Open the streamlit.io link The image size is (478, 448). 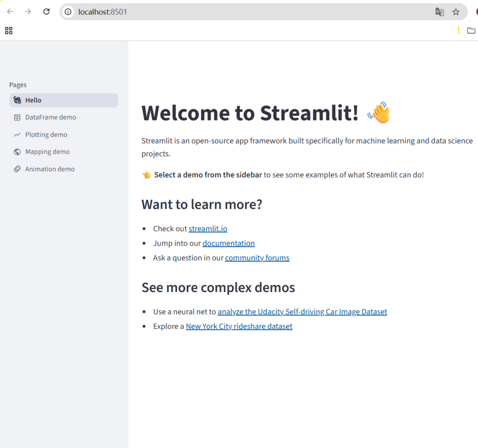[208, 228]
